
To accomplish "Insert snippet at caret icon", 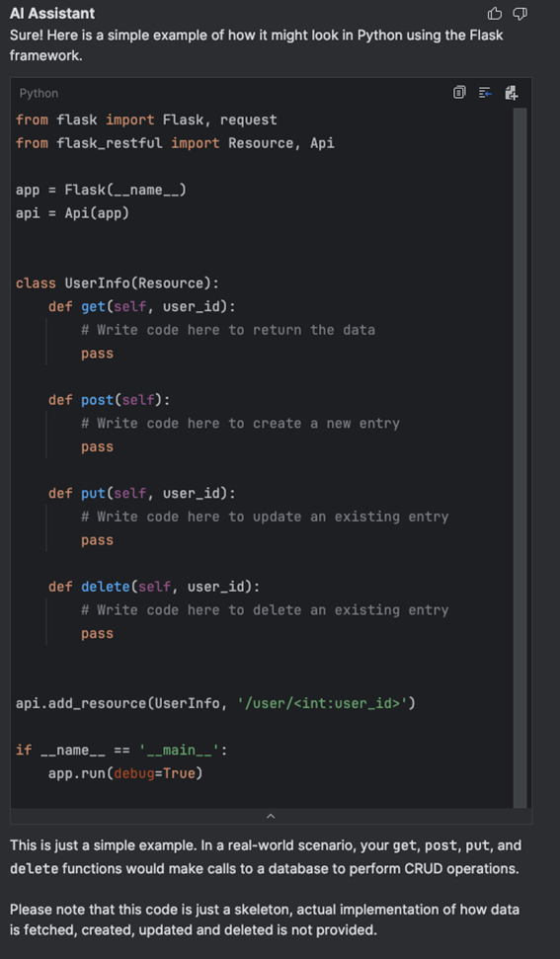I will point(485,93).
